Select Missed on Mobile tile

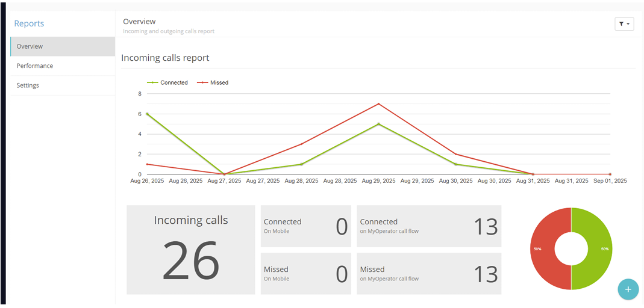(x=307, y=274)
